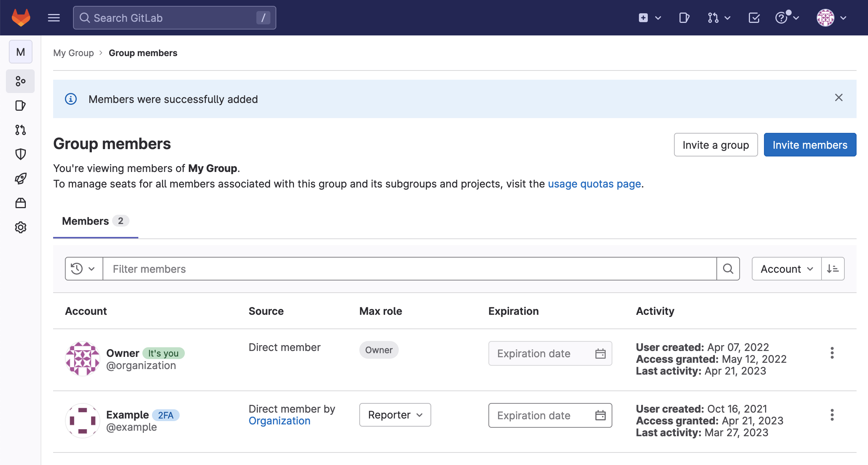Toggle the sort direction button
This screenshot has height=465, width=868.
(x=833, y=269)
